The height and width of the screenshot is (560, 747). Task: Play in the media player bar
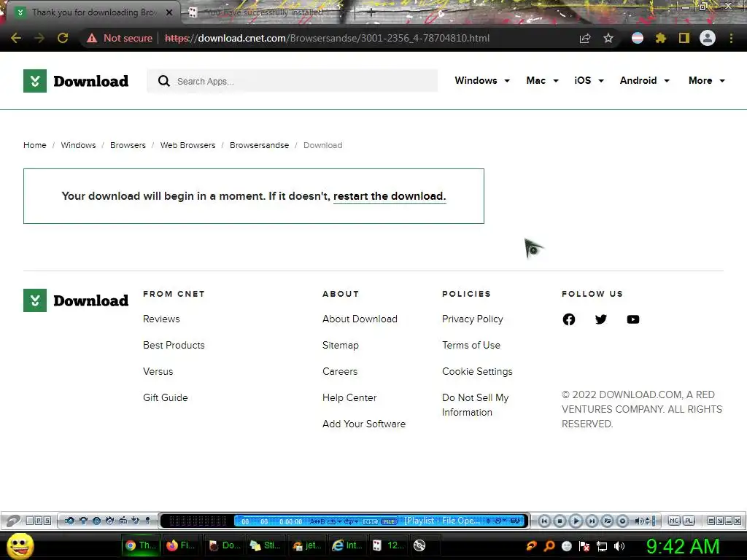576,521
